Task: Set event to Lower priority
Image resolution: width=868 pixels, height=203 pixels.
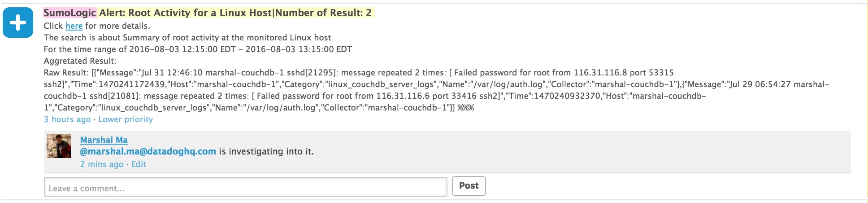Action: (x=126, y=119)
